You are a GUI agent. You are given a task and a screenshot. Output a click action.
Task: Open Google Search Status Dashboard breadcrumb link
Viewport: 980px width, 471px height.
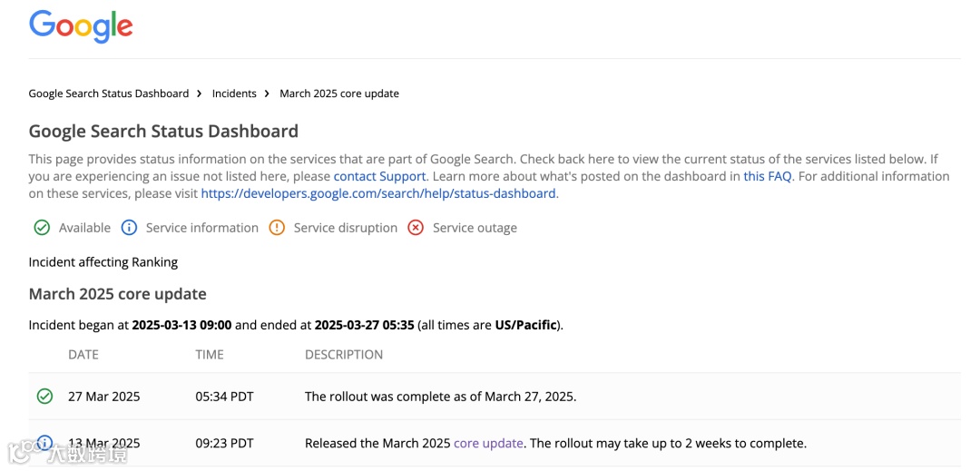point(109,93)
